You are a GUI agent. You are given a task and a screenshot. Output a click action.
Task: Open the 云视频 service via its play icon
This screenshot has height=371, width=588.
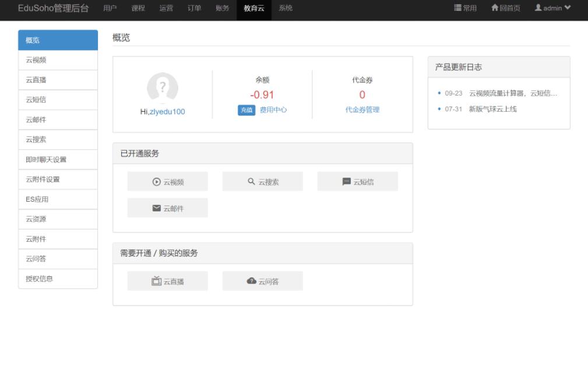pos(156,181)
